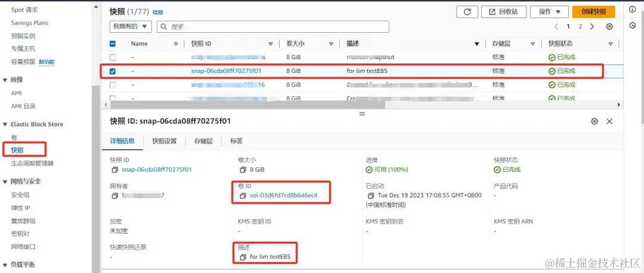Collapse the 映像 sidebar section
This screenshot has width=644, height=273.
(5, 80)
